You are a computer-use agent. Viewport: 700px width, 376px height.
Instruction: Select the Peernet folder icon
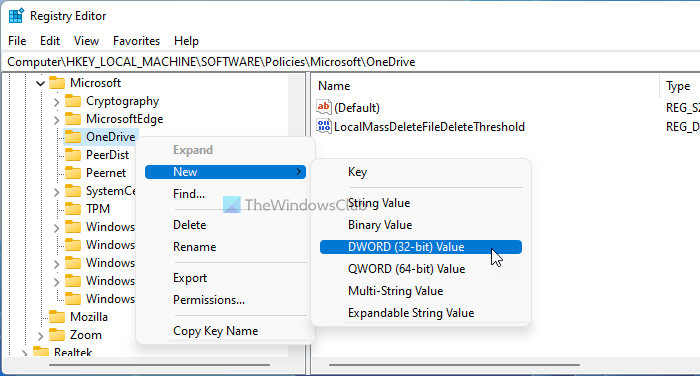click(x=73, y=172)
